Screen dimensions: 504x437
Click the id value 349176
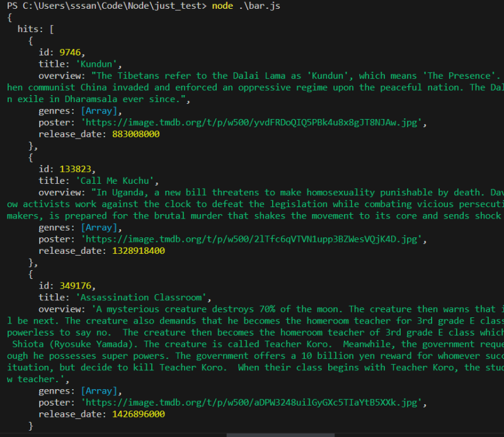click(x=75, y=286)
